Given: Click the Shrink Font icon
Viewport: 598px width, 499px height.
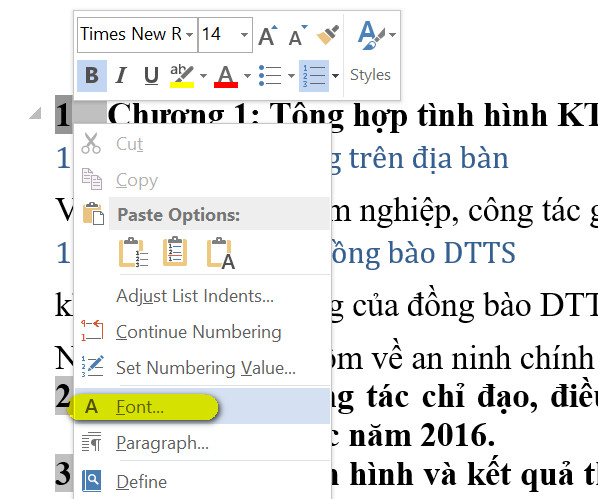Looking at the screenshot, I should (x=298, y=35).
